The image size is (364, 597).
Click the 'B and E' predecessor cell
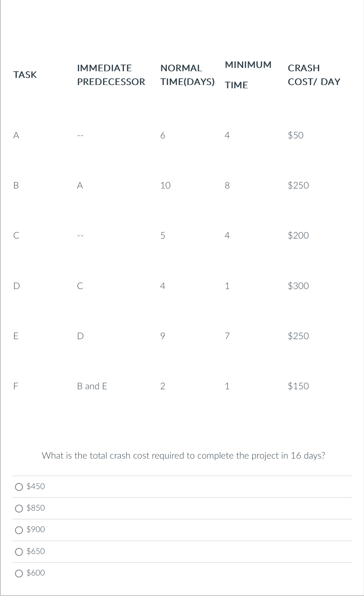(x=92, y=386)
